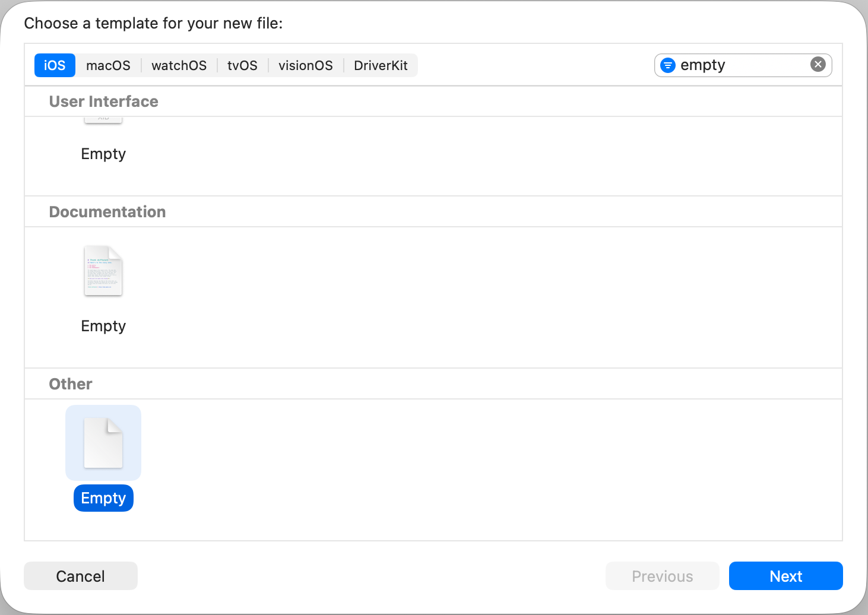This screenshot has width=868, height=615.
Task: Click the Previous button
Action: coord(663,576)
